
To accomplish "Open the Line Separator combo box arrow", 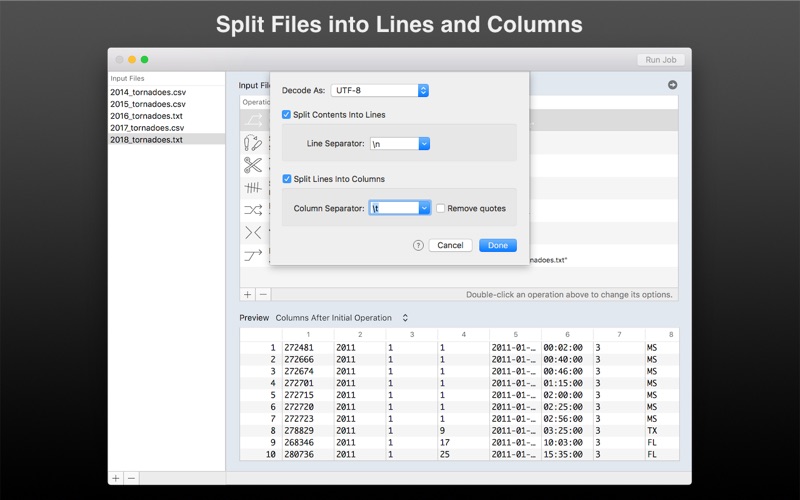I will pyautogui.click(x=424, y=144).
